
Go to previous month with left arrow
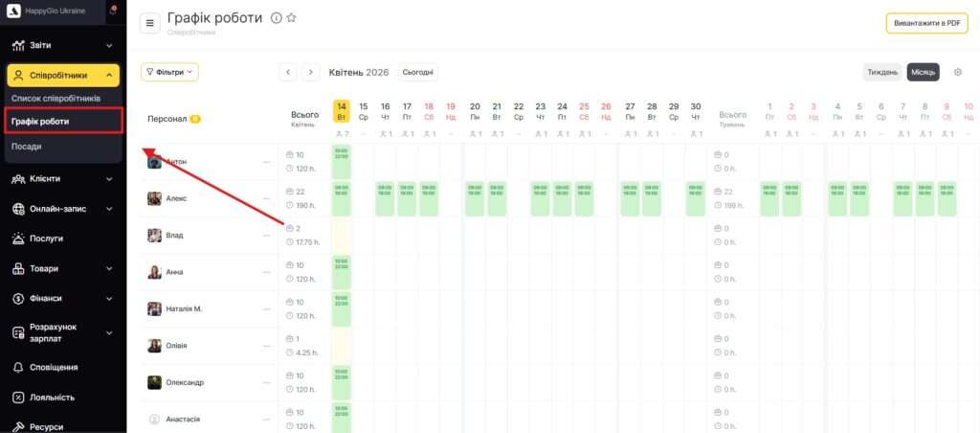click(288, 72)
